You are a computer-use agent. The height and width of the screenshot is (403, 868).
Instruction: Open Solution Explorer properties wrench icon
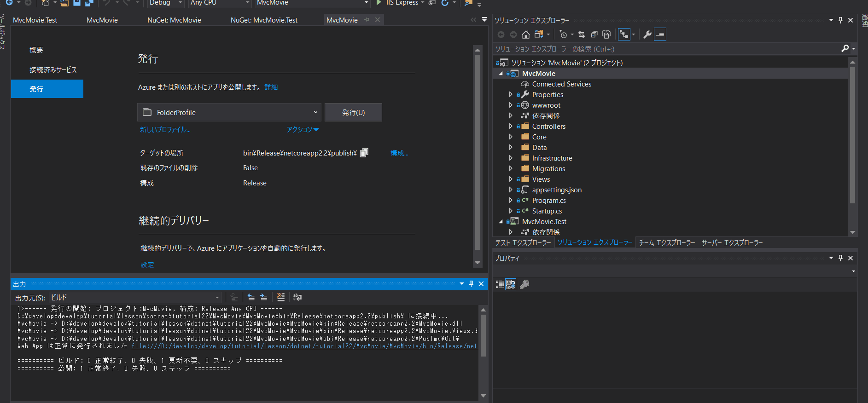pos(647,35)
